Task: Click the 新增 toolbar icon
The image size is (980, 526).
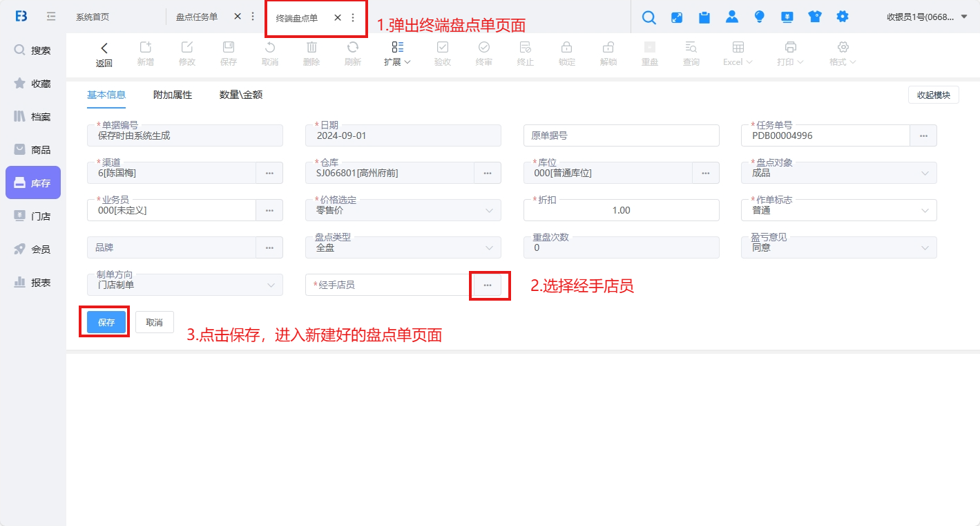Action: (x=146, y=47)
